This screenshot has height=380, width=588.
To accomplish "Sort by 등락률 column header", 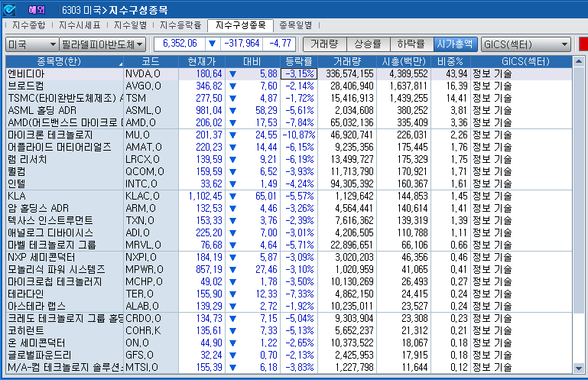I will tap(299, 61).
